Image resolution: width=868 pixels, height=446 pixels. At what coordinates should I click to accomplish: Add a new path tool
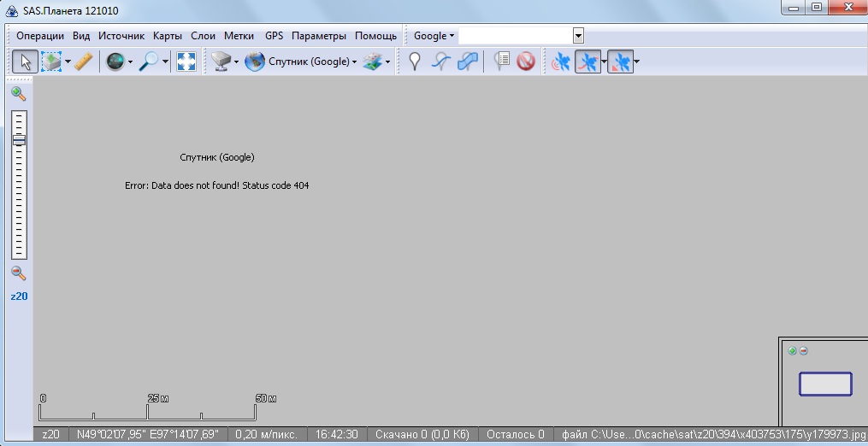[x=440, y=62]
